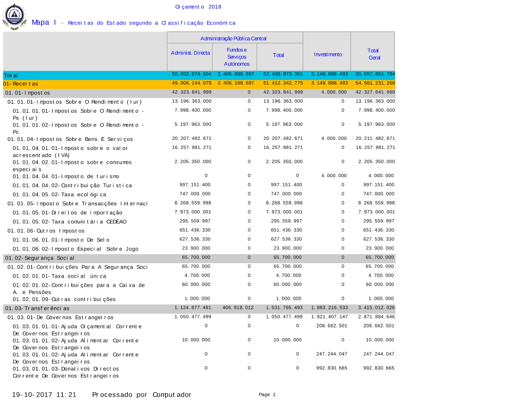Click the 'Orçamento 2018' title text

pyautogui.click(x=198, y=7)
